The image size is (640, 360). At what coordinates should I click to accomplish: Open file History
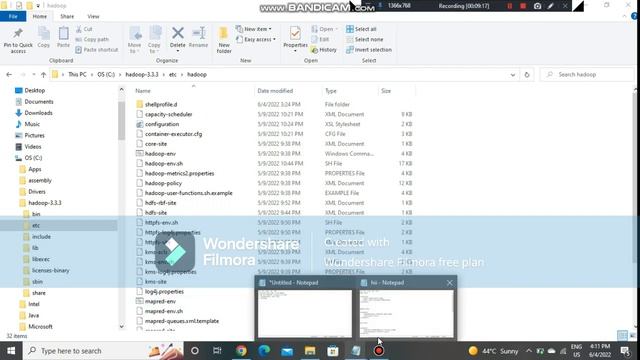click(x=324, y=49)
